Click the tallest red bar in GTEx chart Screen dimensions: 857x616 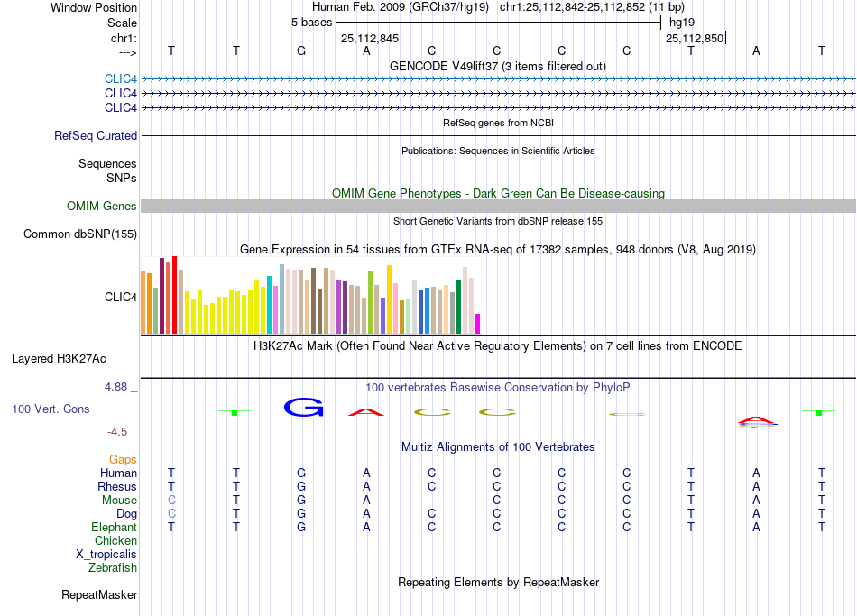174,295
